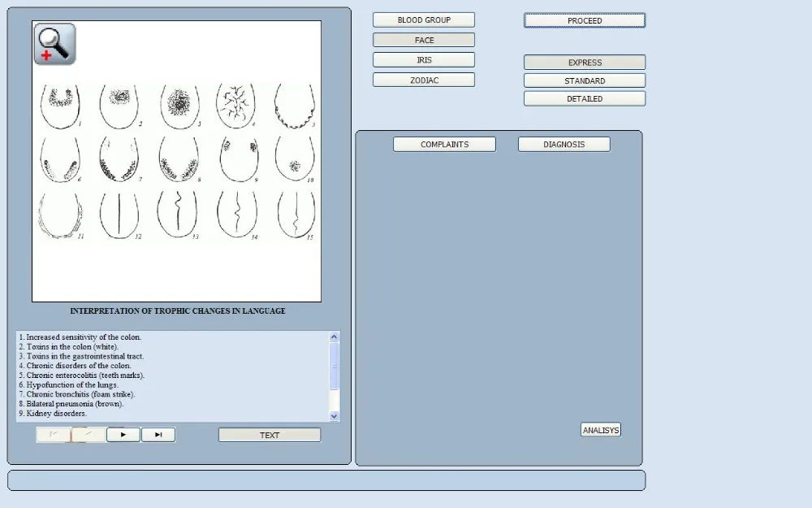Viewport: 812px width, 508px height.
Task: Go to next image with play arrow
Action: coord(123,435)
